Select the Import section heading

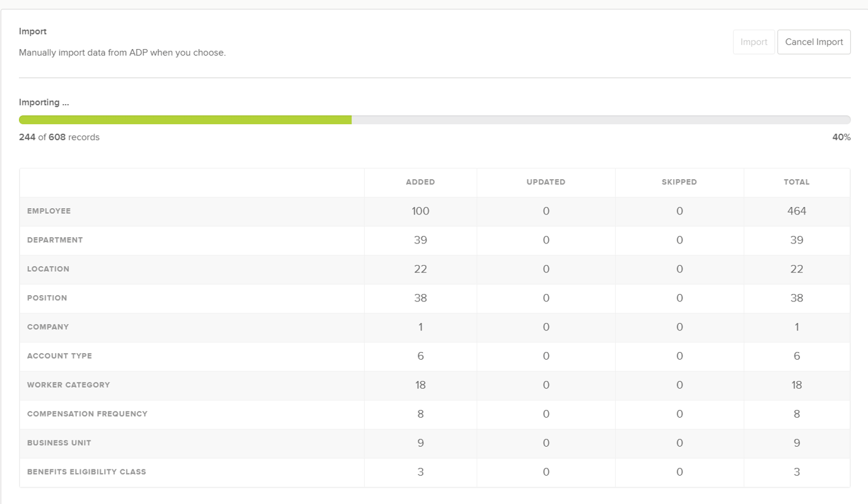point(32,31)
